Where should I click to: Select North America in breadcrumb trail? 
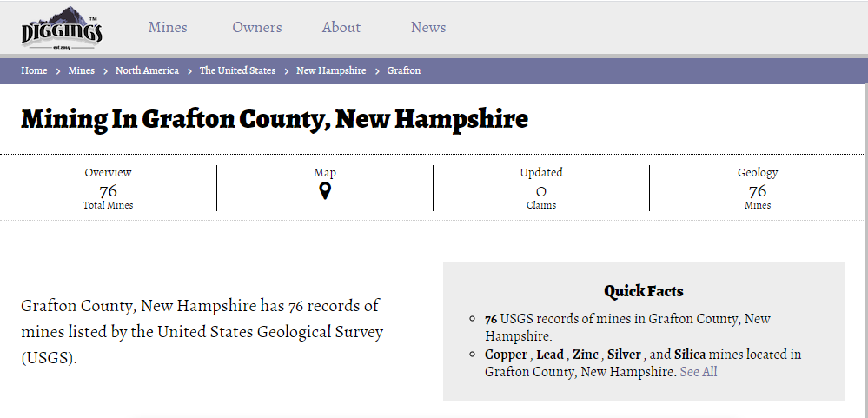pyautogui.click(x=147, y=70)
